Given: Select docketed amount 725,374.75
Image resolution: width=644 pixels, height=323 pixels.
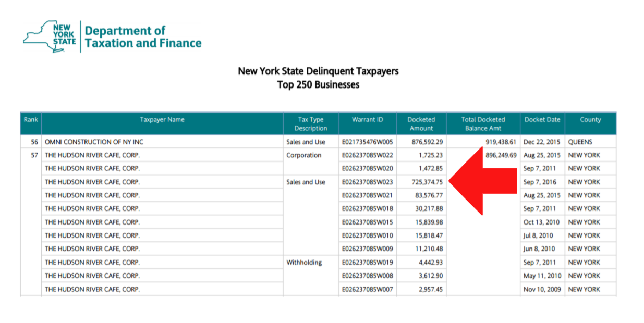Looking at the screenshot, I should pyautogui.click(x=427, y=182).
